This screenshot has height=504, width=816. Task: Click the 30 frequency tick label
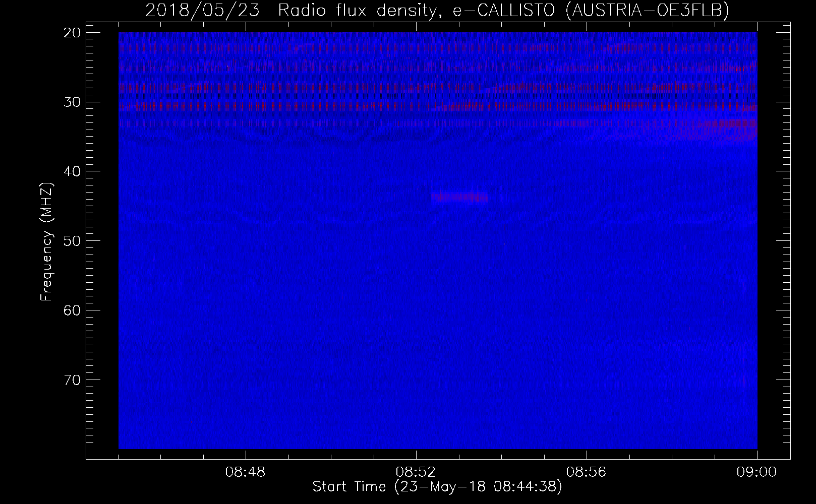pos(73,102)
